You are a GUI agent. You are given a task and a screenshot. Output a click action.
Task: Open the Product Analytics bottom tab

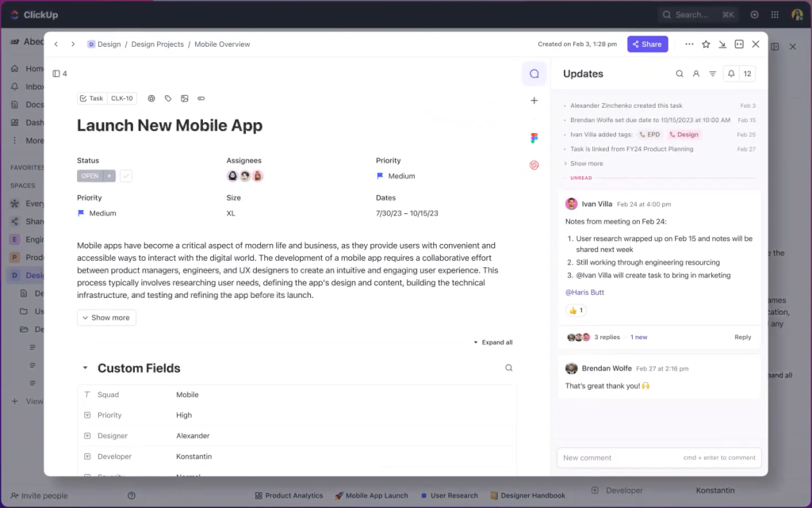289,495
